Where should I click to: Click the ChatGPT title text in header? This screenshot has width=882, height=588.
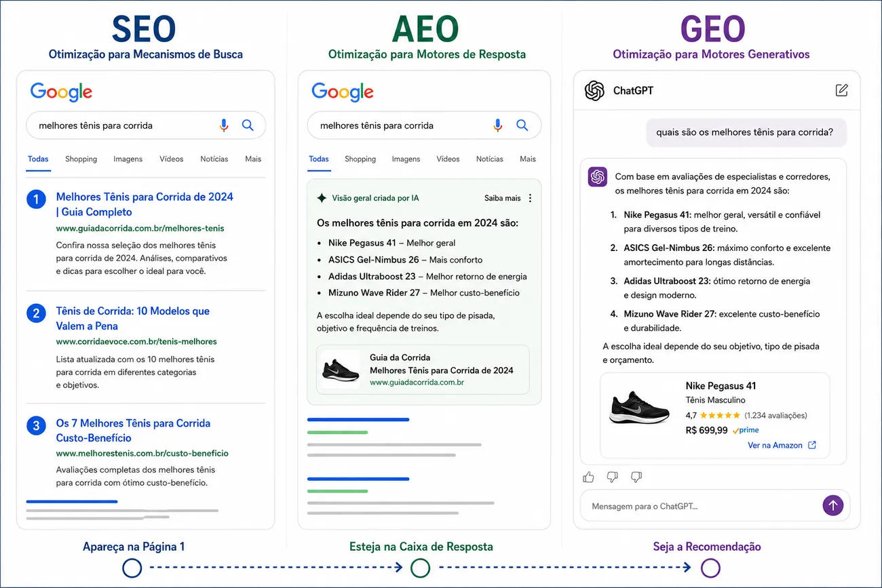tap(633, 90)
